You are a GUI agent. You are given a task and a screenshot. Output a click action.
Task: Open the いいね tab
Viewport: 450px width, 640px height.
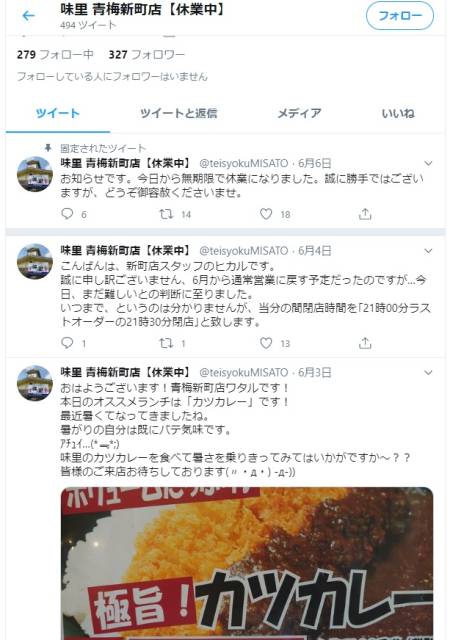click(x=398, y=113)
